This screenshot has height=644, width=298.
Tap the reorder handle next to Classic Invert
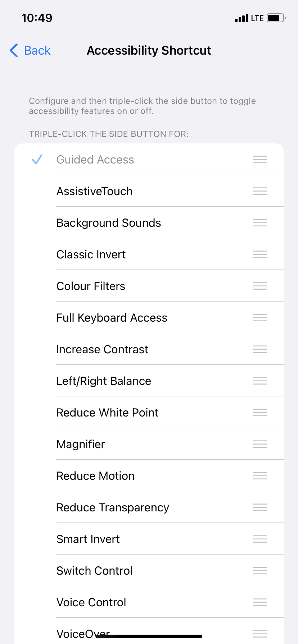click(x=260, y=254)
